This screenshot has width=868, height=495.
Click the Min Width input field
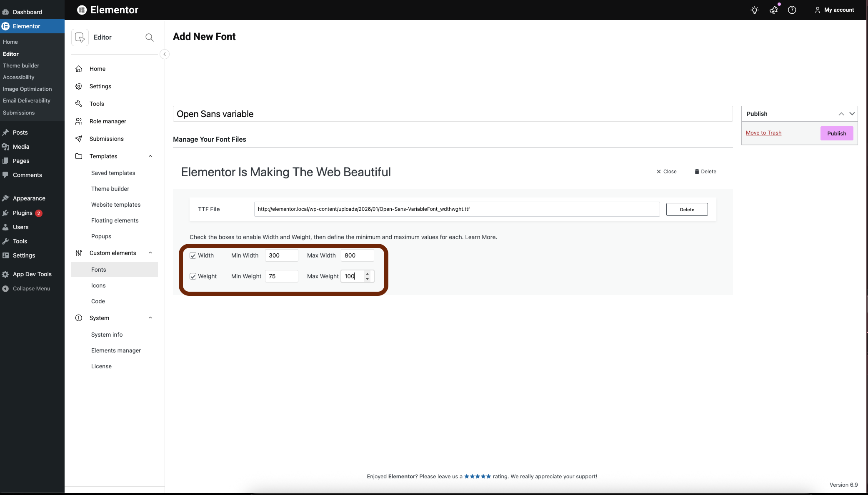pos(281,255)
